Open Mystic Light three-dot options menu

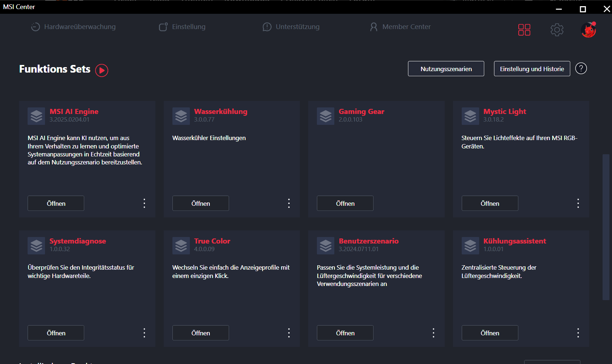point(578,203)
